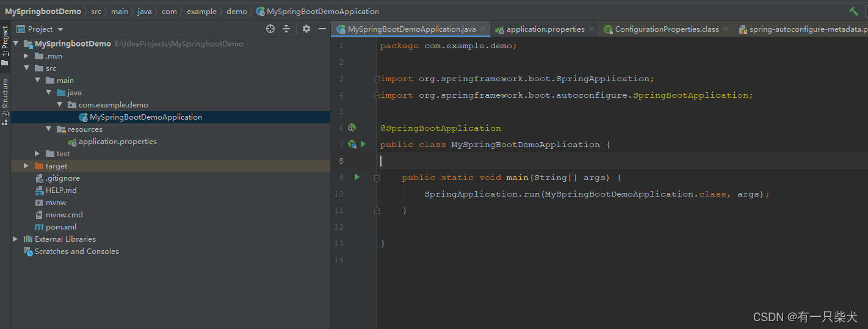Click the run arrow on class declaration line 7
Screen dimensions: 868x329
pyautogui.click(x=363, y=144)
